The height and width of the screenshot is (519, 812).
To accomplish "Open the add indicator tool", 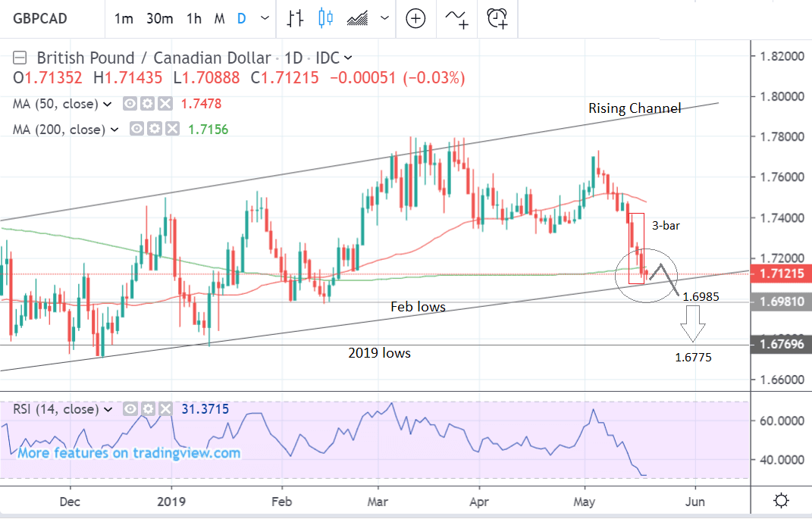I will coord(457,18).
